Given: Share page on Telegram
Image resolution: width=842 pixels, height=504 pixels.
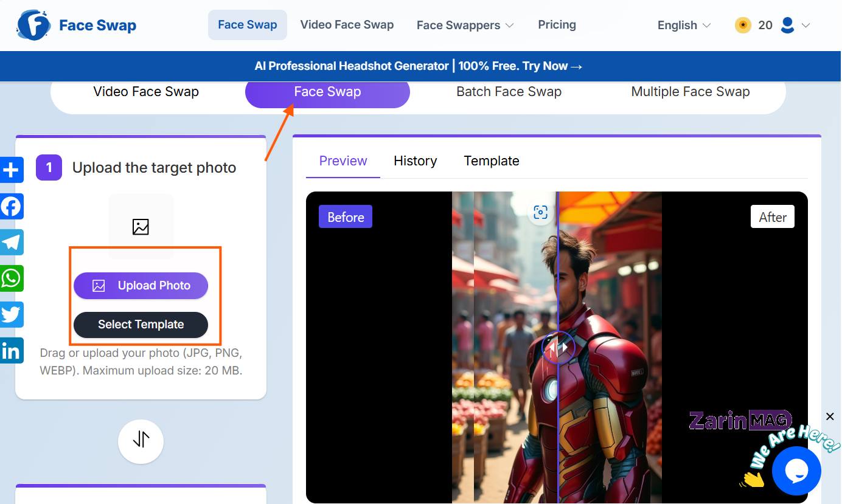Looking at the screenshot, I should [x=12, y=242].
